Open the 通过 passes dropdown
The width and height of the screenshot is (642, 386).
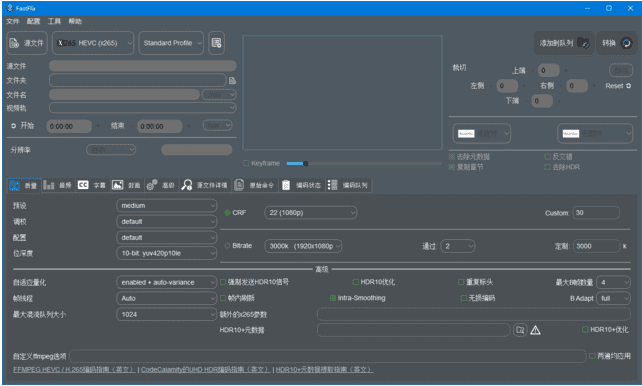(x=458, y=246)
